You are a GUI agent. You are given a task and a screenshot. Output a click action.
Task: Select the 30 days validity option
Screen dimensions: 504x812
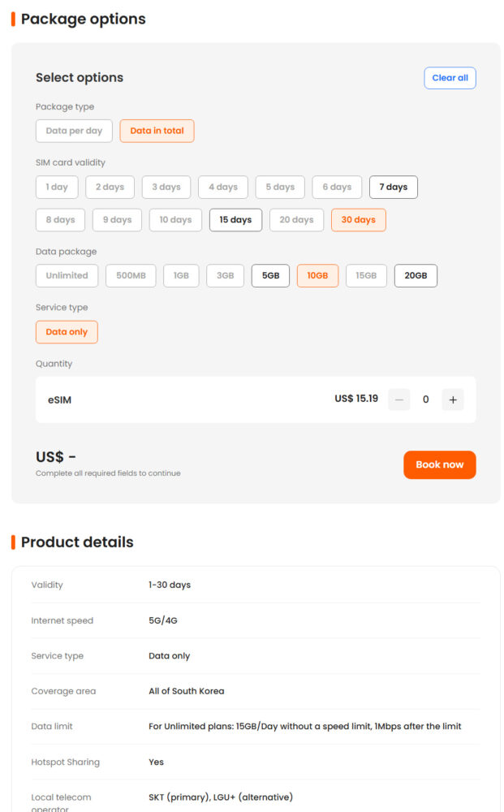pyautogui.click(x=358, y=220)
